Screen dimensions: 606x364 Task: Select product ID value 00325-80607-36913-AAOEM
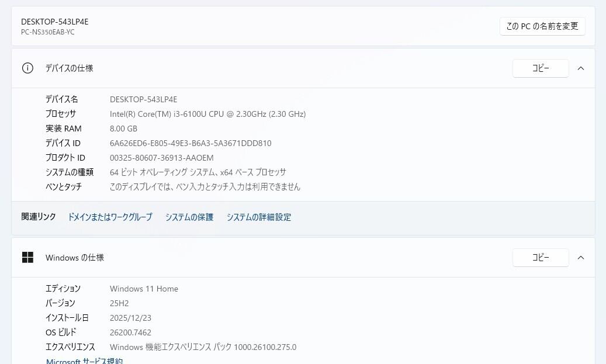[x=161, y=158]
